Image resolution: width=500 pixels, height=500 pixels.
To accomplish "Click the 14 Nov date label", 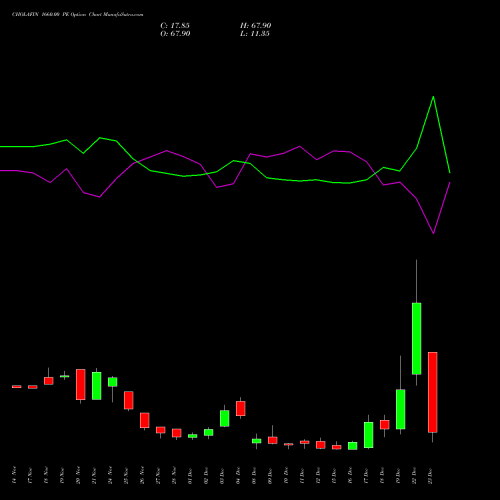I will (14, 475).
